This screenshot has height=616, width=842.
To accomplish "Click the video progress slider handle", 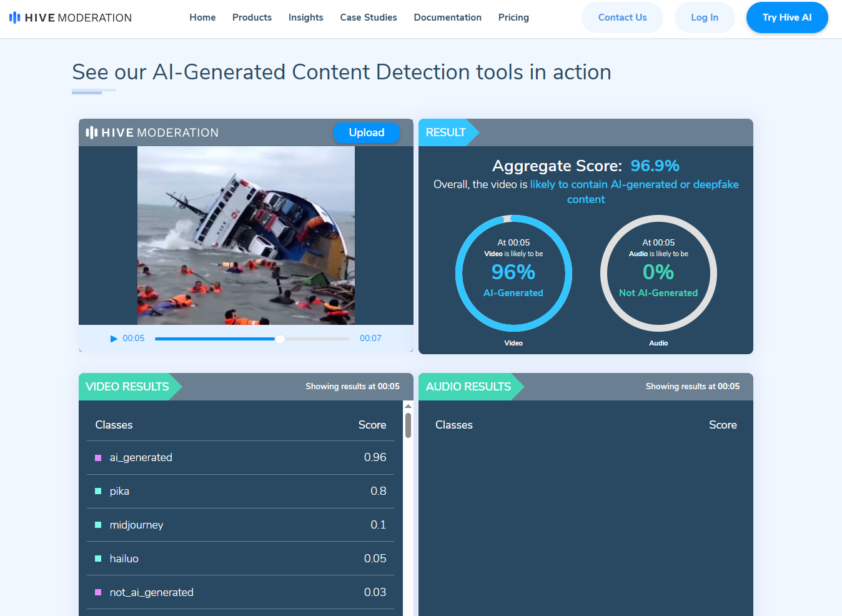I will tap(280, 339).
